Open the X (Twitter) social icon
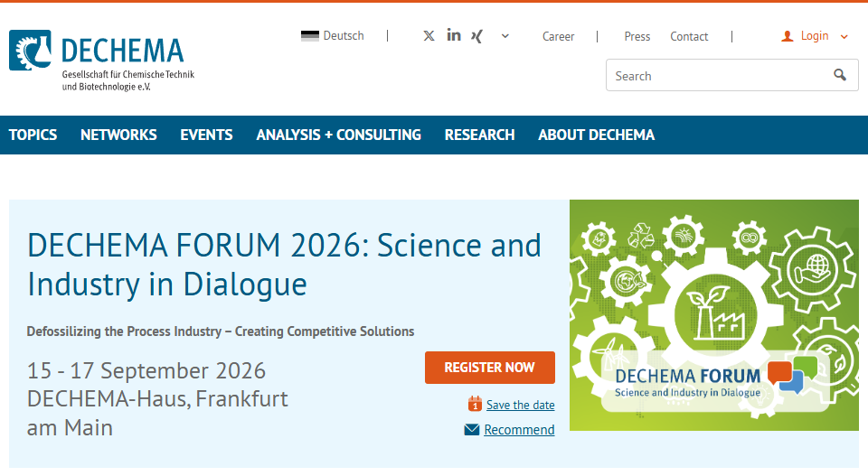Screen dimensions: 868x476 pos(429,36)
